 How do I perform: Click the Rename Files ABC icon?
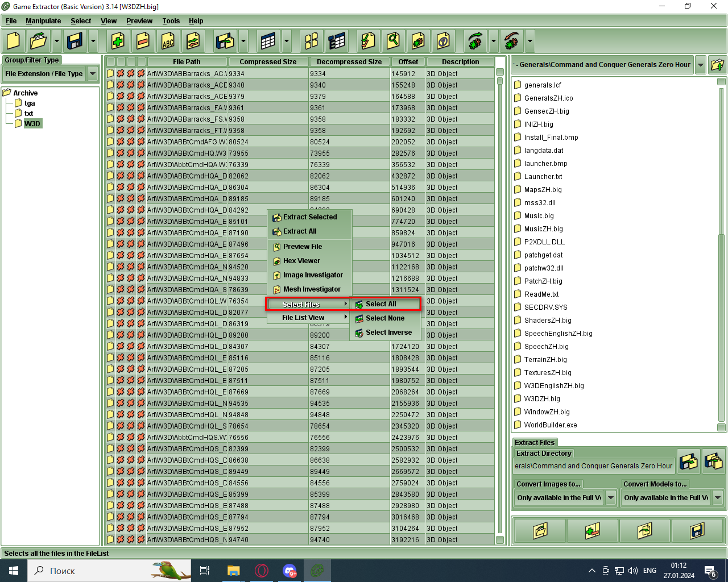pos(168,41)
